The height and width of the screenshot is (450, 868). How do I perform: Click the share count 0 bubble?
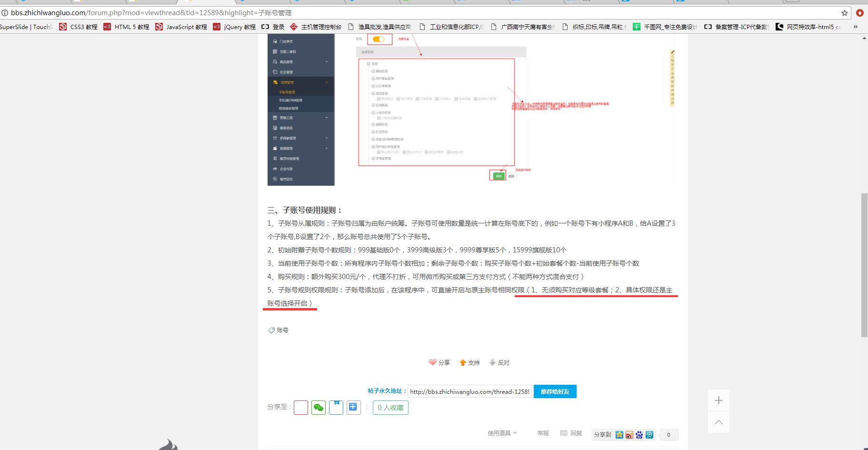pos(668,435)
